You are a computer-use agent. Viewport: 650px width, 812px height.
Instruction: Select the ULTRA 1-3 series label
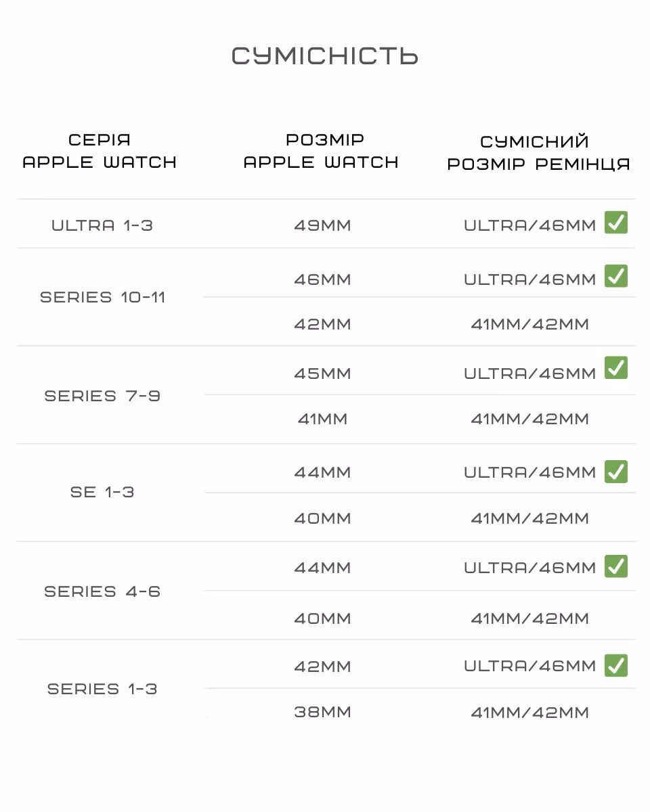coord(102,225)
